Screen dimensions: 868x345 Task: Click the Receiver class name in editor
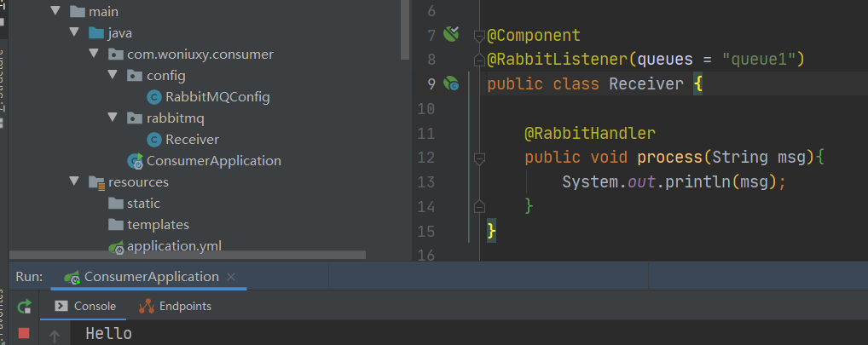tap(646, 84)
